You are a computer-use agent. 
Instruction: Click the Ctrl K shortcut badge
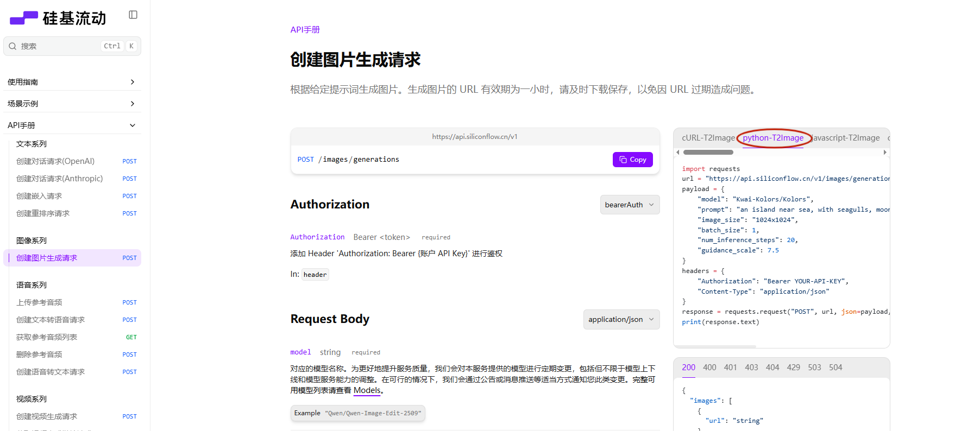(x=120, y=46)
